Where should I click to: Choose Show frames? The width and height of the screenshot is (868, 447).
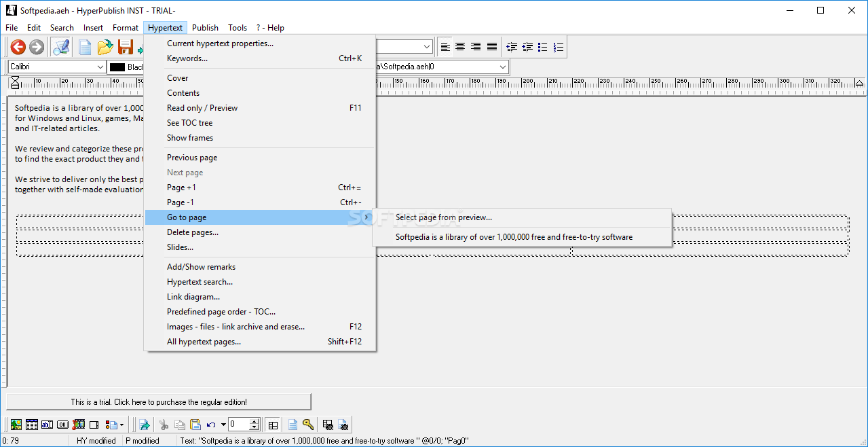tap(259, 138)
